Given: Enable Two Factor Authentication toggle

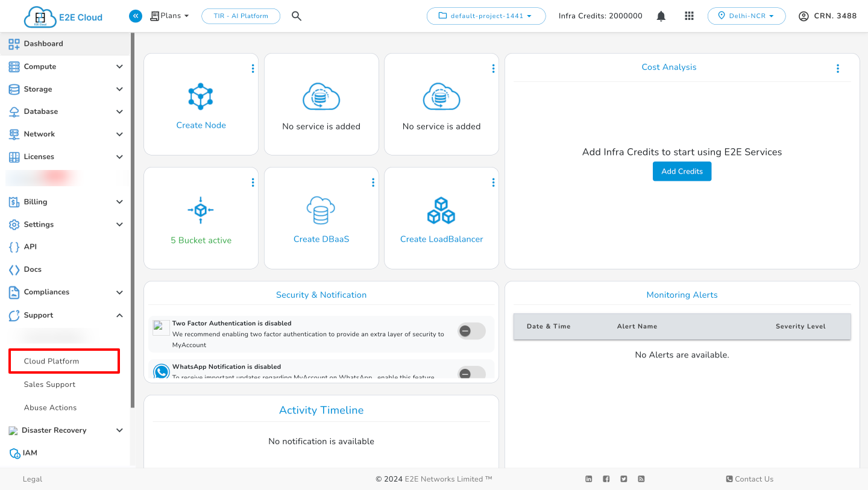Looking at the screenshot, I should click(x=471, y=330).
